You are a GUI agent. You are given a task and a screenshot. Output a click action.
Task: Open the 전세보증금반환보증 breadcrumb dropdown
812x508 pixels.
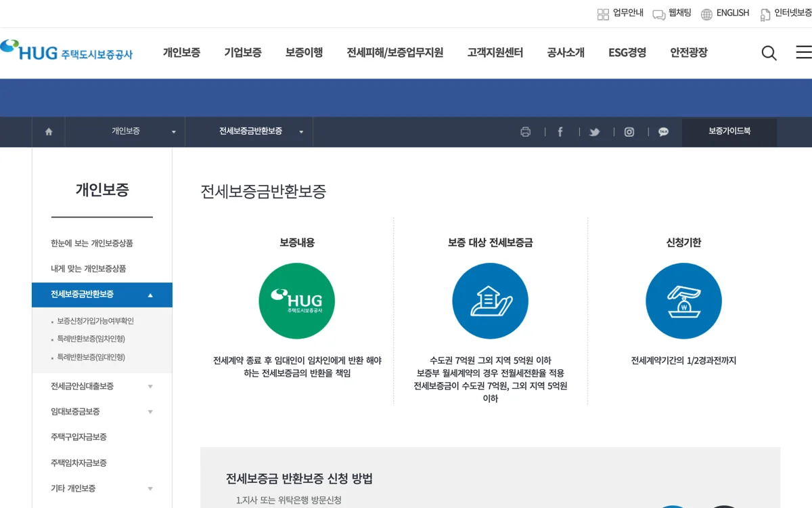[x=250, y=132]
